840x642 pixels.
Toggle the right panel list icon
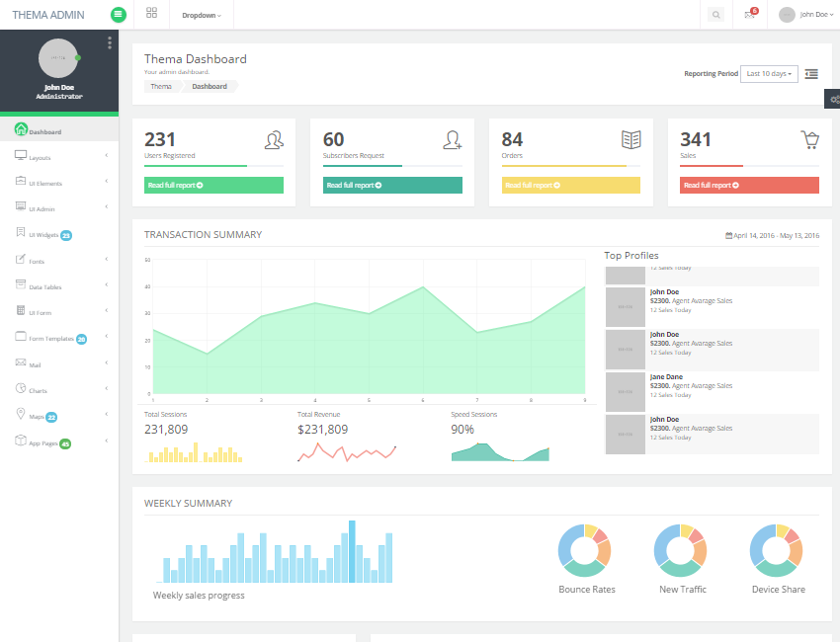[x=811, y=74]
